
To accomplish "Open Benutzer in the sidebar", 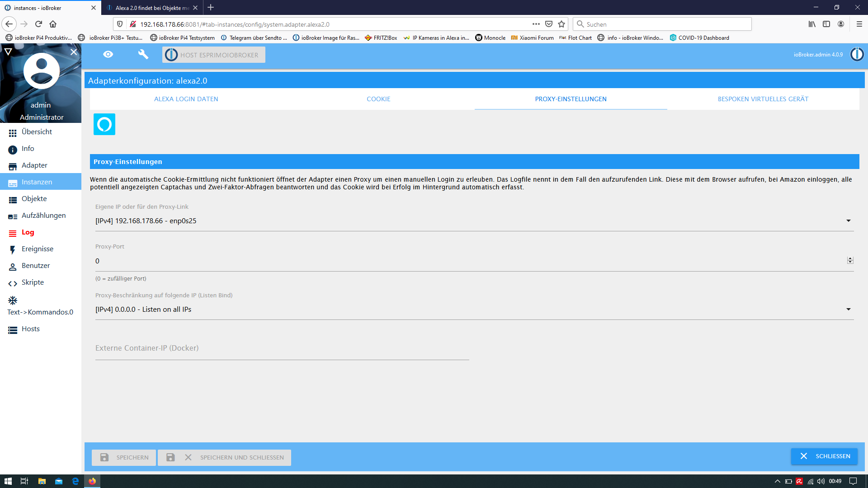I will pos(41,266).
